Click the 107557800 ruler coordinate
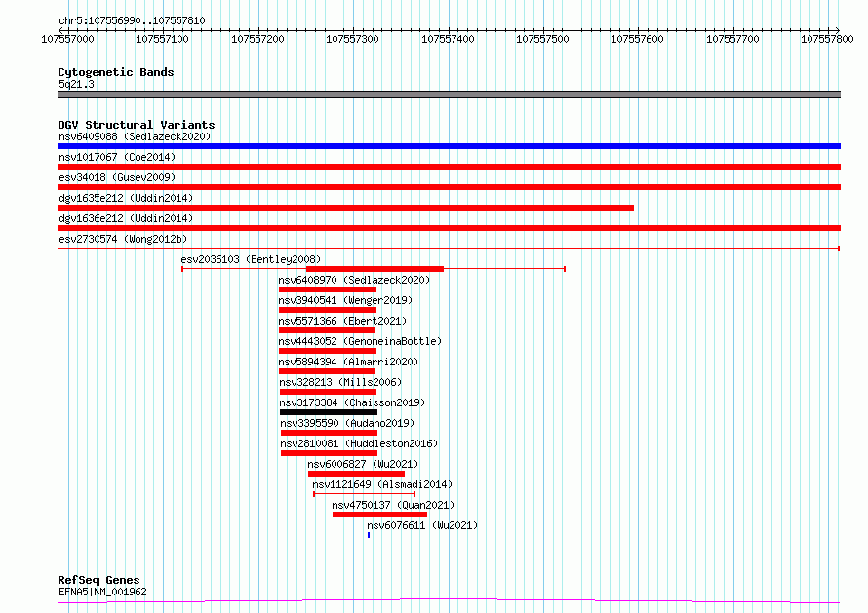Image resolution: width=868 pixels, height=613 pixels. [x=828, y=39]
